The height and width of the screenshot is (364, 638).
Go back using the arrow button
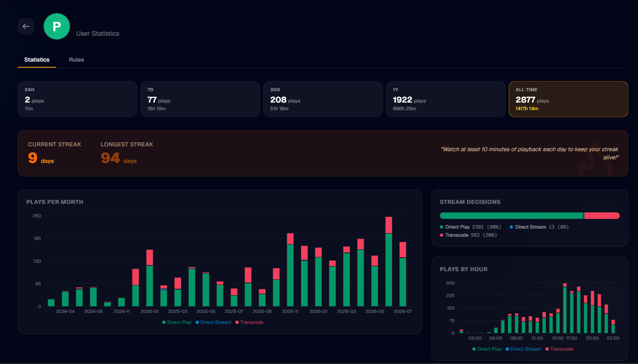(26, 26)
